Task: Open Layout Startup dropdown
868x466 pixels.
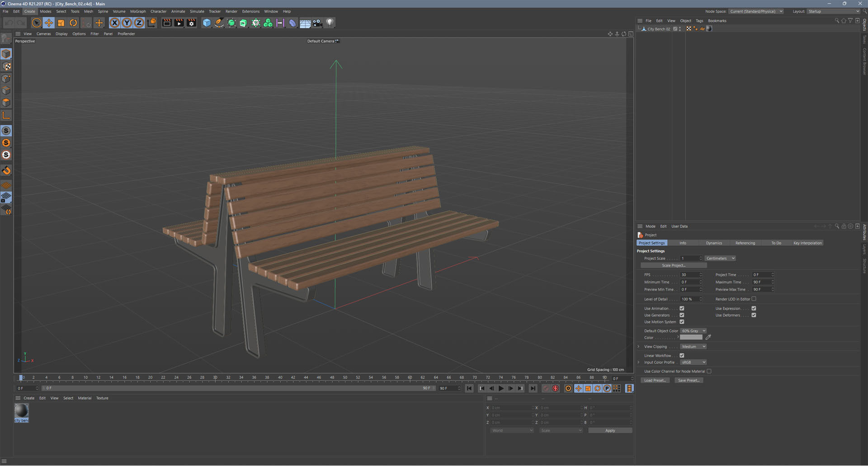Action: (833, 11)
